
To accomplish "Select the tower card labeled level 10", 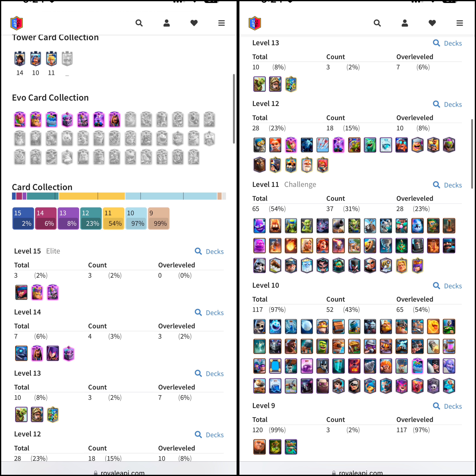I will point(35,59).
